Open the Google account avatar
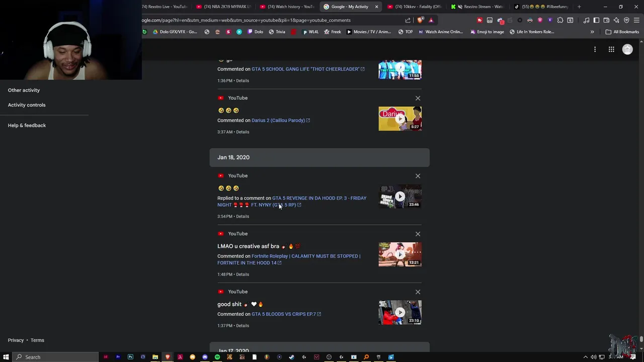The image size is (644, 362). pyautogui.click(x=627, y=49)
